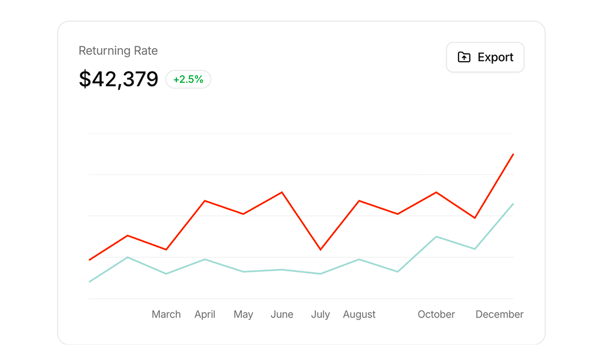Screen dimensions: 602x364
Task: Click the Export folder icon
Action: [x=464, y=57]
